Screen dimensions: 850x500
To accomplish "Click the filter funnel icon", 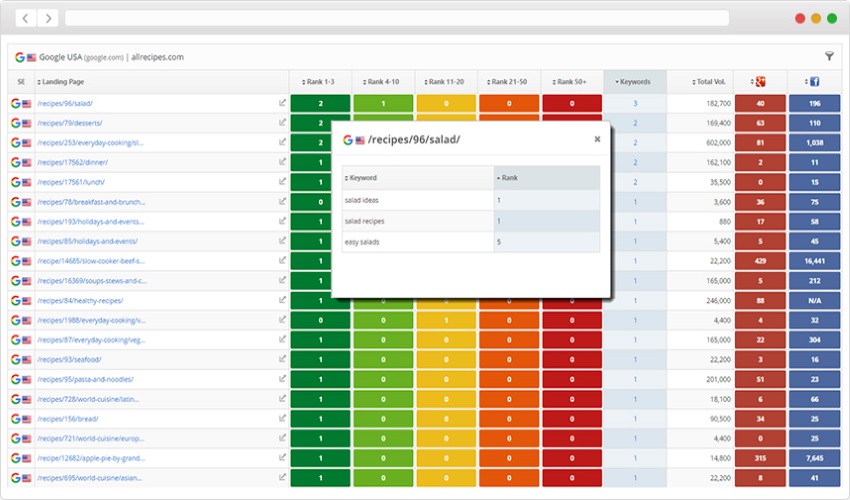I will tap(829, 57).
